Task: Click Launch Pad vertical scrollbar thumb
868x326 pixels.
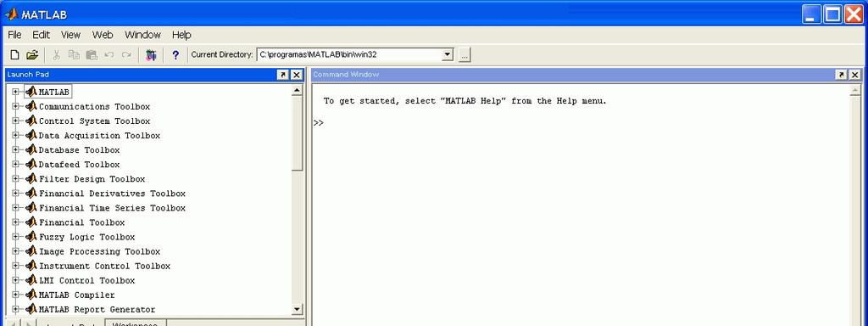Action: (298, 133)
